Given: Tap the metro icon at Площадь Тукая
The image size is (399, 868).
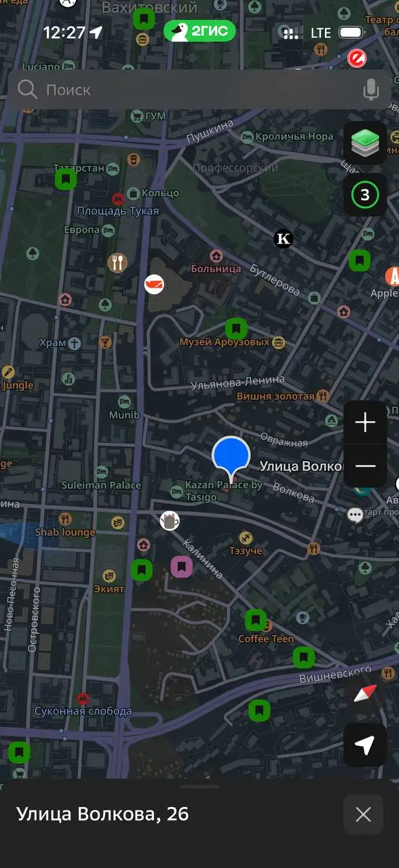Looking at the screenshot, I should 118,199.
